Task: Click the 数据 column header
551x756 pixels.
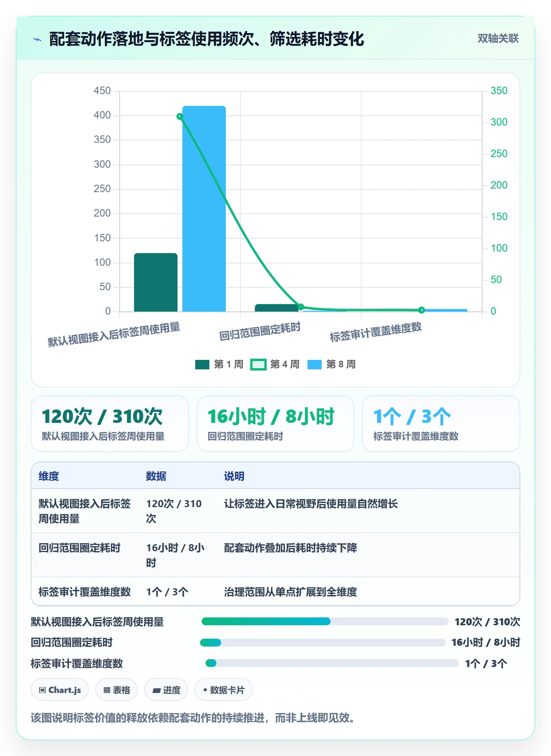Action: (156, 476)
